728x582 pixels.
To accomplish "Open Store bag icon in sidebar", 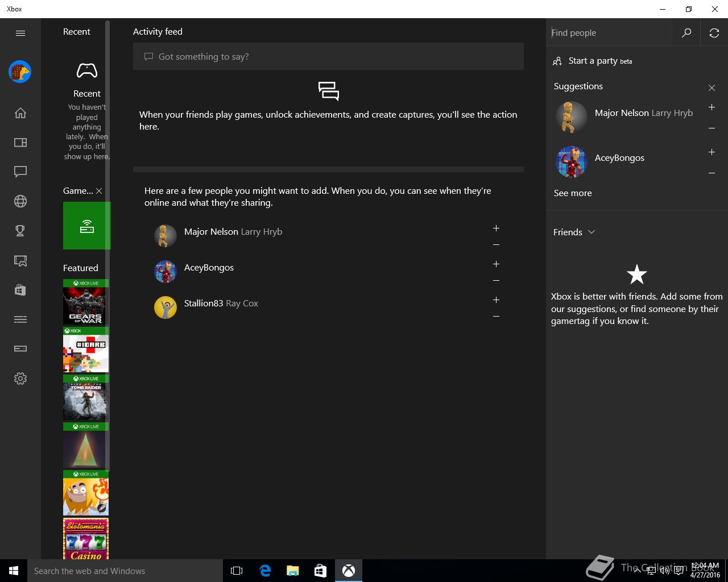I will [20, 290].
